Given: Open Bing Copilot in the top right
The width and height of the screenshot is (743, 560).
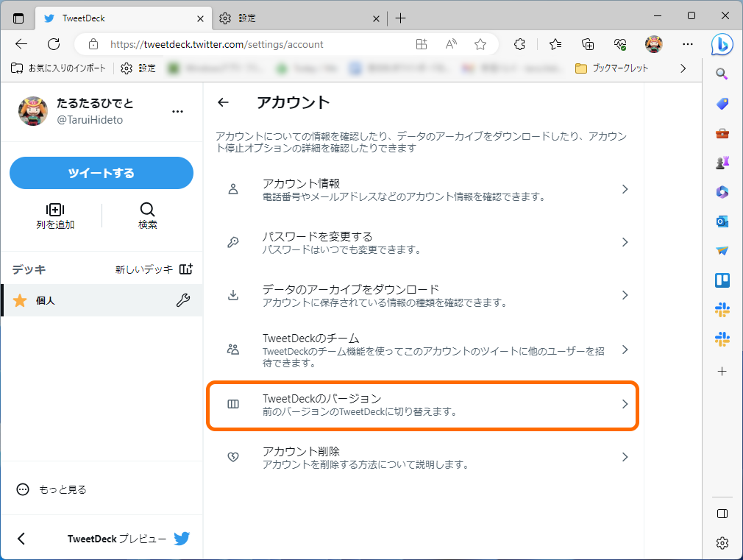Looking at the screenshot, I should click(x=722, y=45).
